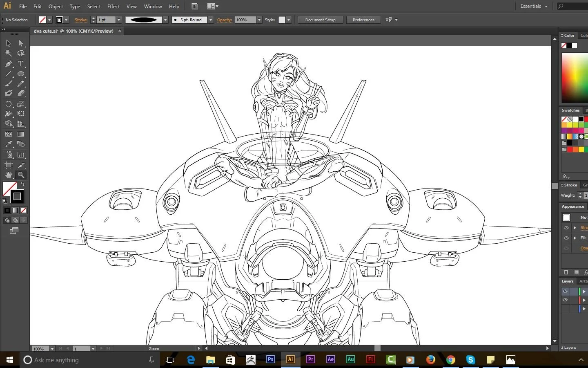Toggle Stroke attribute visibility in Appearance panel
The image size is (588, 368).
(x=566, y=228)
